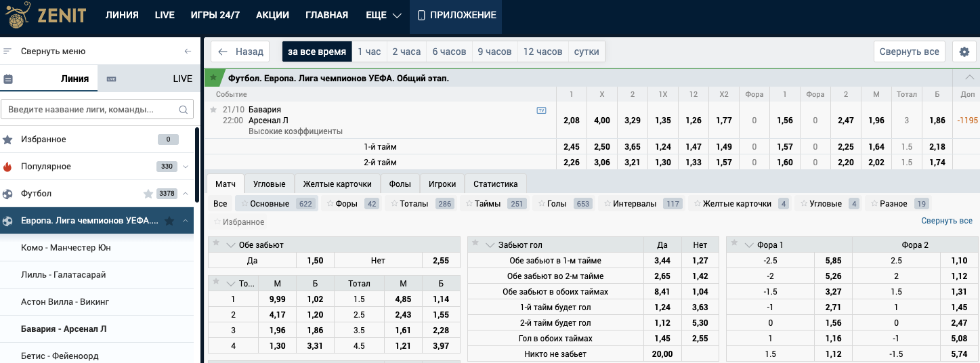Select the Все markets filter

click(x=220, y=203)
